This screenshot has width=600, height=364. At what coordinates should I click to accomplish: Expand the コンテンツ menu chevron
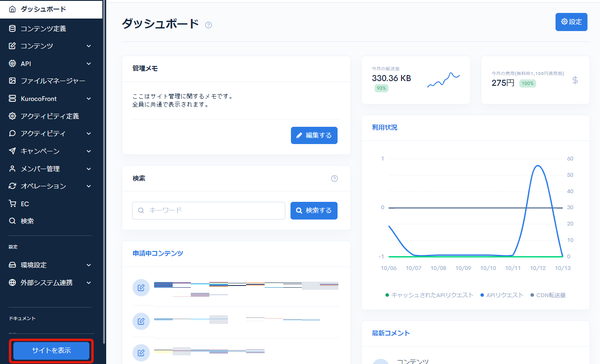[x=89, y=46]
